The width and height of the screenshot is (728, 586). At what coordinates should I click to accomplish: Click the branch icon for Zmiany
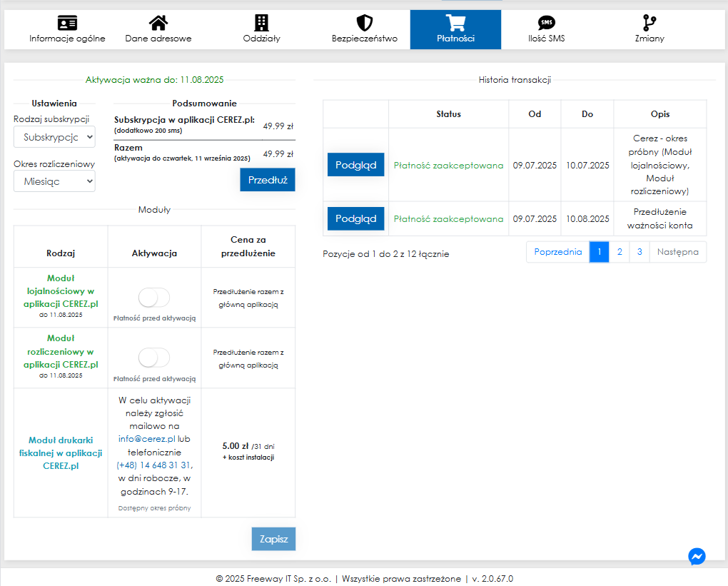[649, 23]
